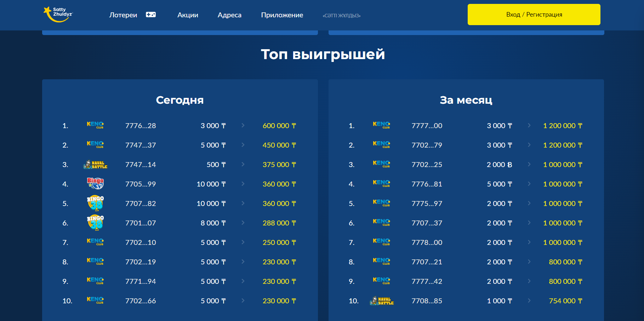
Task: Click the 600 000 ₸ winning amount
Action: 279,126
